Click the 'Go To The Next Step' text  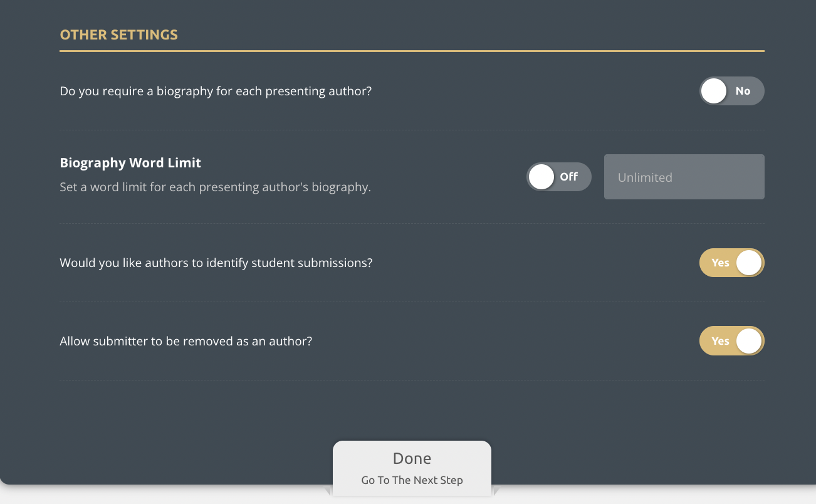point(412,480)
